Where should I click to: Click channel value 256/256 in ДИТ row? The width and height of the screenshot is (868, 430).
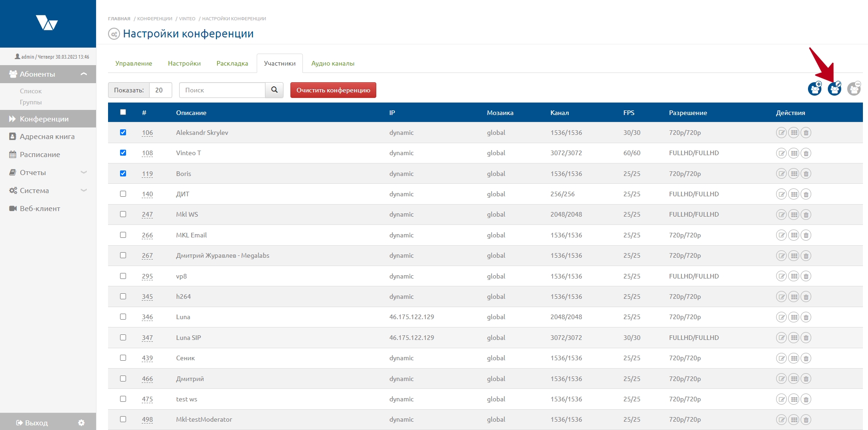[x=562, y=194]
